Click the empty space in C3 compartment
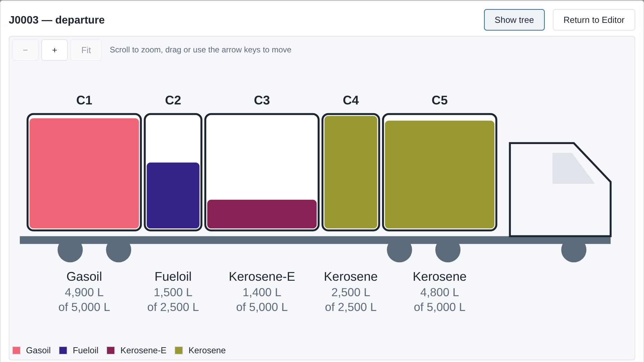The height and width of the screenshot is (362, 644). pyautogui.click(x=262, y=158)
